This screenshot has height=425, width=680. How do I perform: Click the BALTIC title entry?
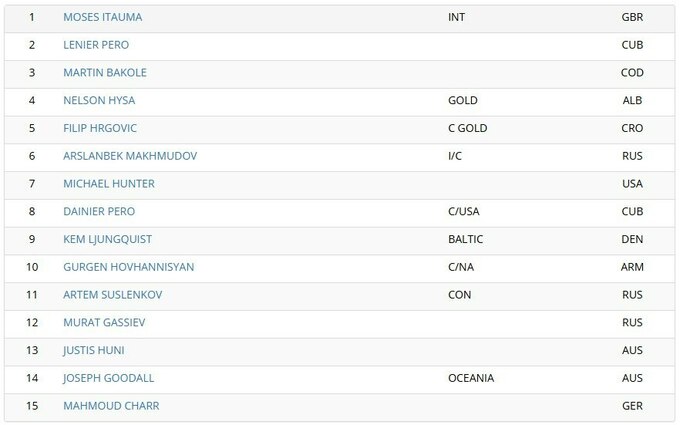pos(466,240)
